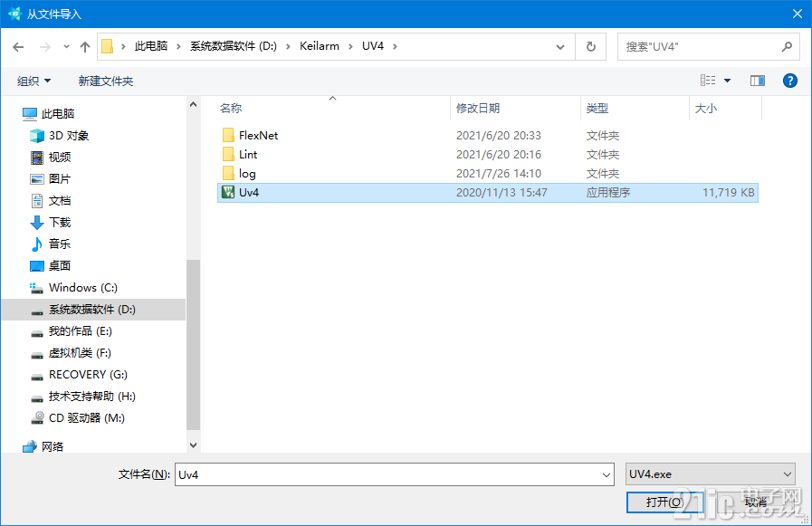The width and height of the screenshot is (812, 526).
Task: Open UV4.exe file type dropdown
Action: [710, 474]
